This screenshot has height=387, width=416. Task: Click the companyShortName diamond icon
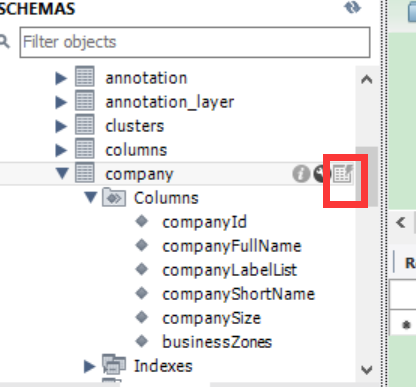pos(142,293)
